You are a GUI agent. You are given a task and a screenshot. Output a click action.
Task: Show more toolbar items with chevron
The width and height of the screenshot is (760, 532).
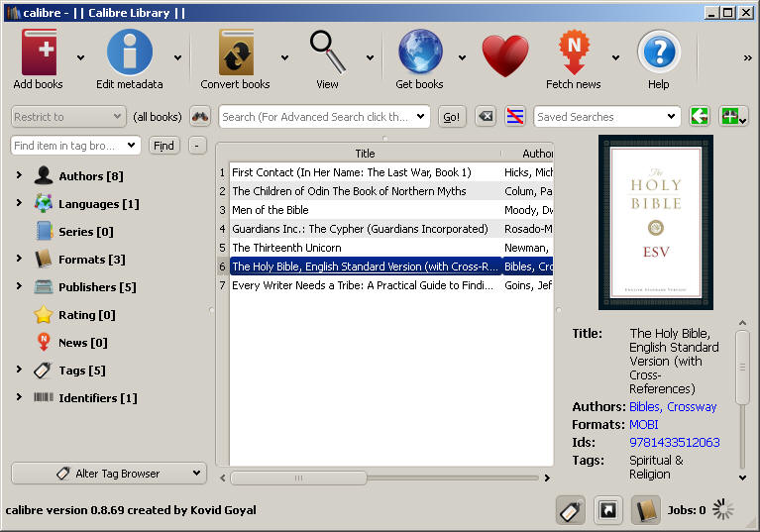748,58
